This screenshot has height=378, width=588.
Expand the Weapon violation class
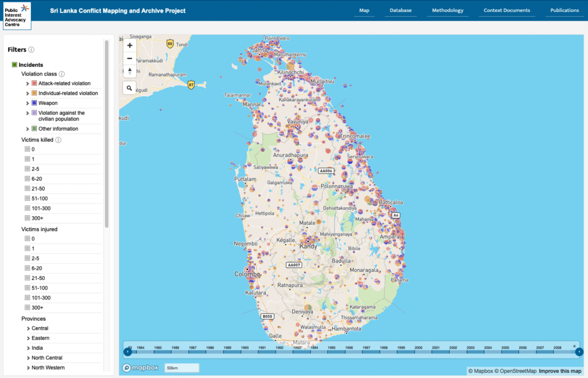[x=28, y=103]
